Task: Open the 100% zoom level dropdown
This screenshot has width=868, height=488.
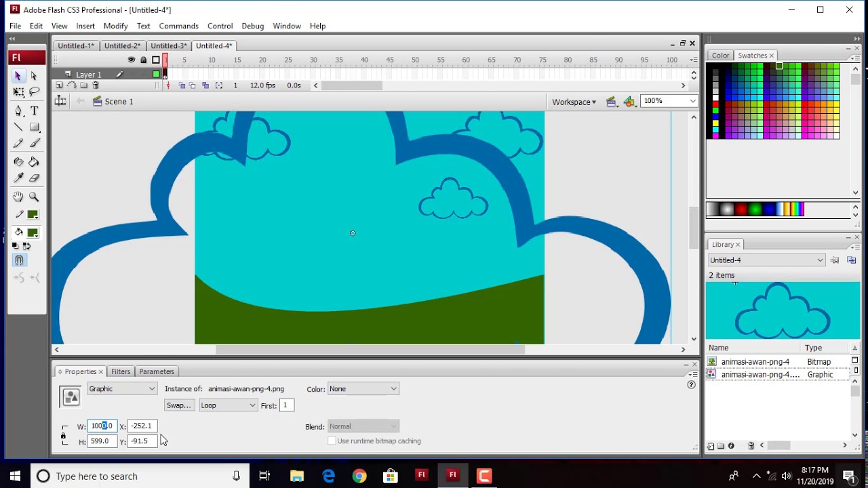Action: pos(670,101)
